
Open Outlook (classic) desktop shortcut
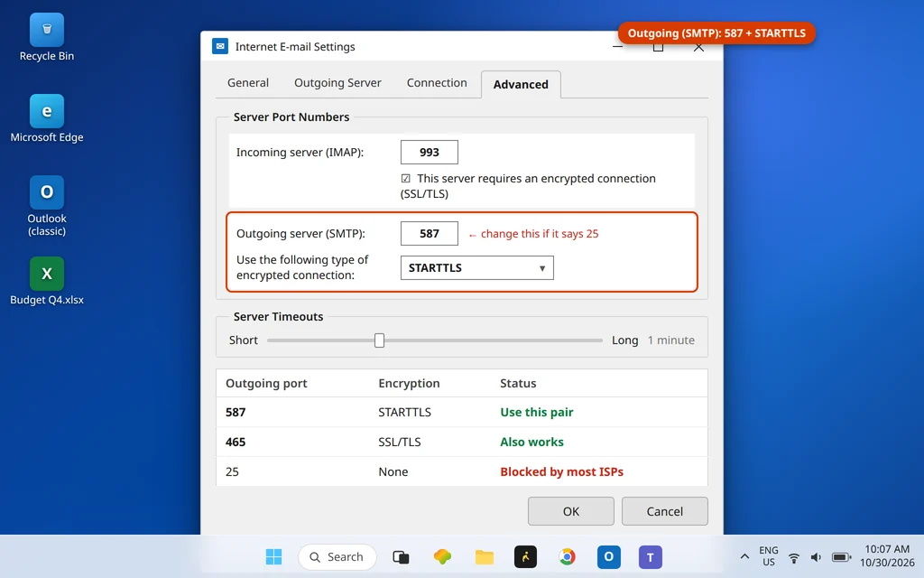pyautogui.click(x=47, y=206)
